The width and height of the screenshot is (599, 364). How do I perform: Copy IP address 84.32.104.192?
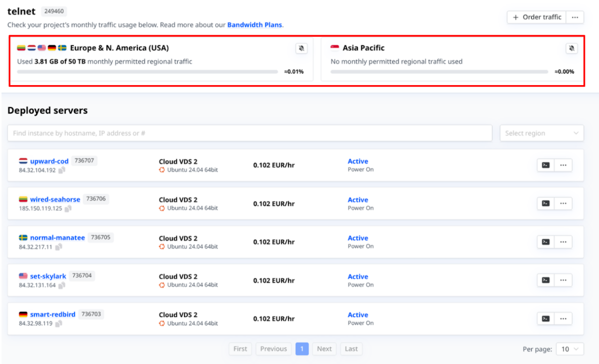pyautogui.click(x=62, y=170)
